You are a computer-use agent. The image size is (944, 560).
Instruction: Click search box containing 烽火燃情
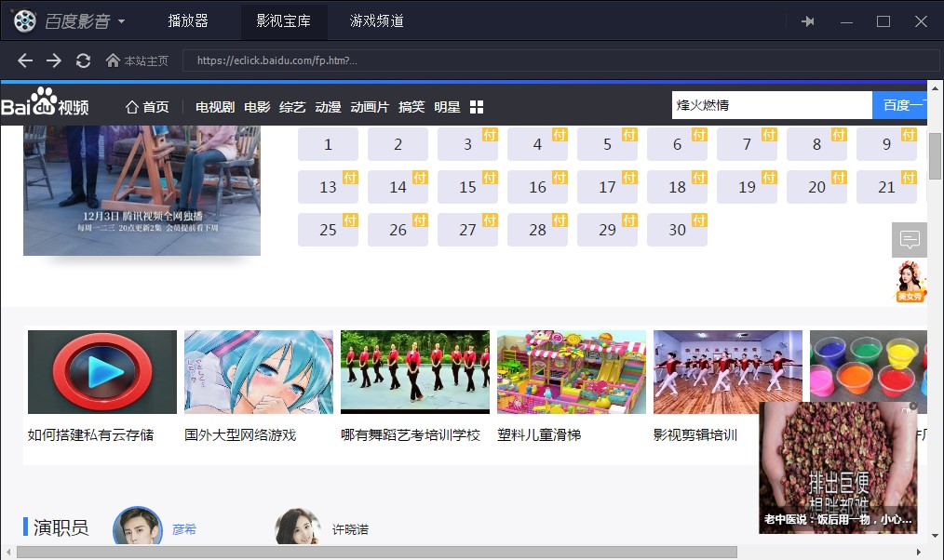click(x=772, y=105)
